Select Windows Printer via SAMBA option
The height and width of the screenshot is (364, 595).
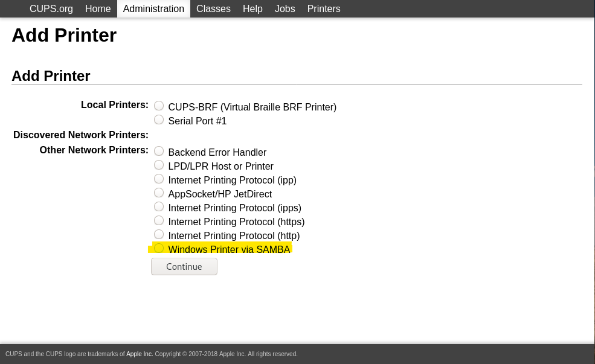159,248
